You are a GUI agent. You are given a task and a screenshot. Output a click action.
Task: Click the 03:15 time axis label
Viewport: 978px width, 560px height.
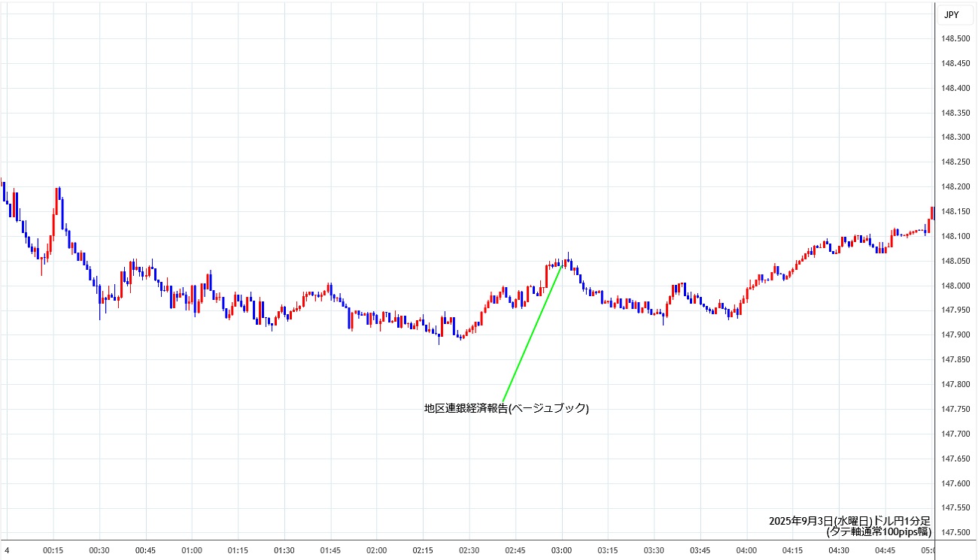coord(608,551)
